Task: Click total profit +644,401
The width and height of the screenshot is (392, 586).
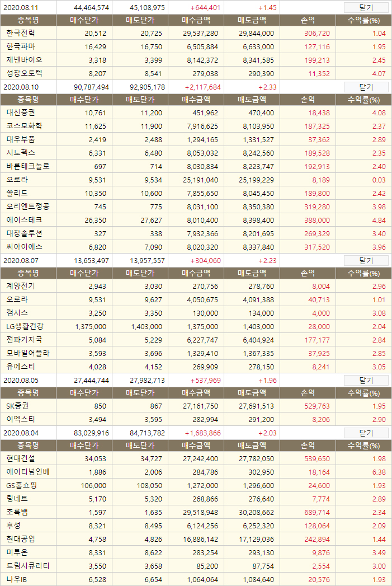Action: (205, 8)
